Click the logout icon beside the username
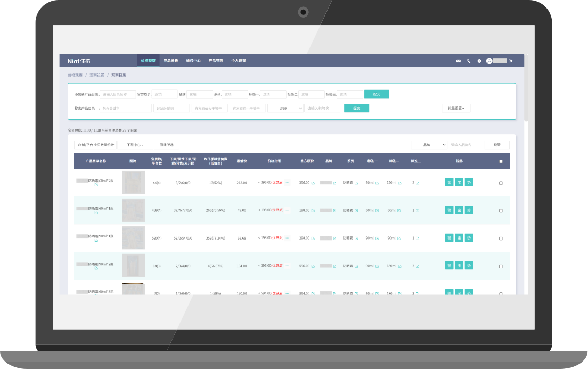Viewport: 588px width, 369px height. [511, 61]
